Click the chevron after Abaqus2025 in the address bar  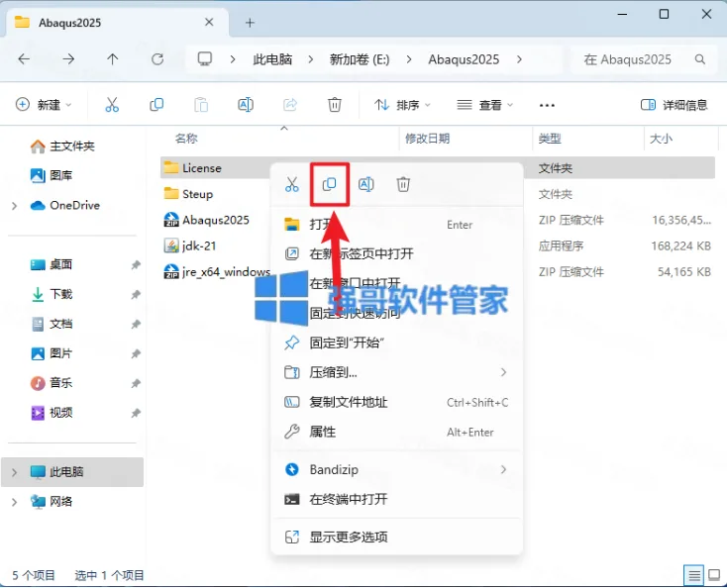click(519, 59)
